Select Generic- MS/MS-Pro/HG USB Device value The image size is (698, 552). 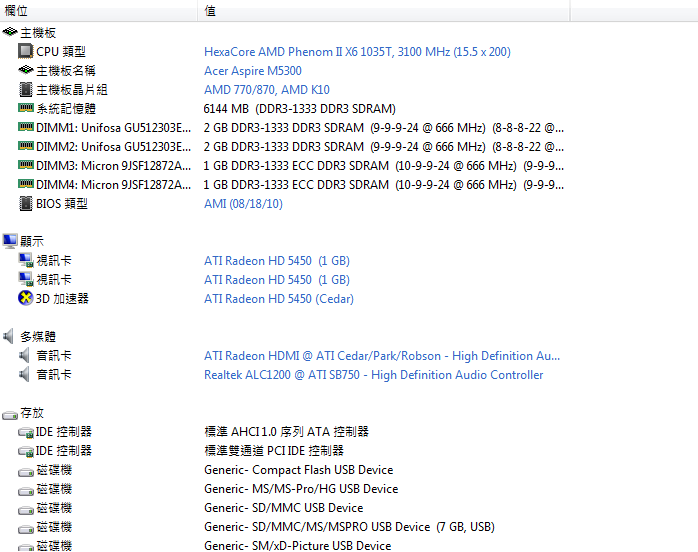click(301, 489)
